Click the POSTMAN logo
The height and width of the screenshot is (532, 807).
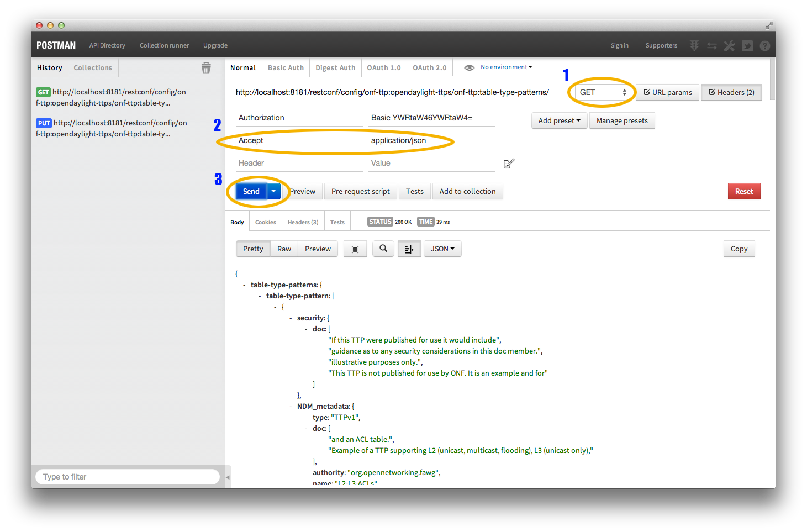56,45
